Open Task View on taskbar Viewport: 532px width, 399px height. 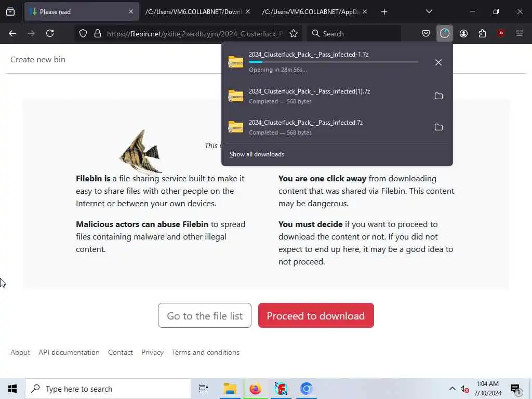point(204,389)
